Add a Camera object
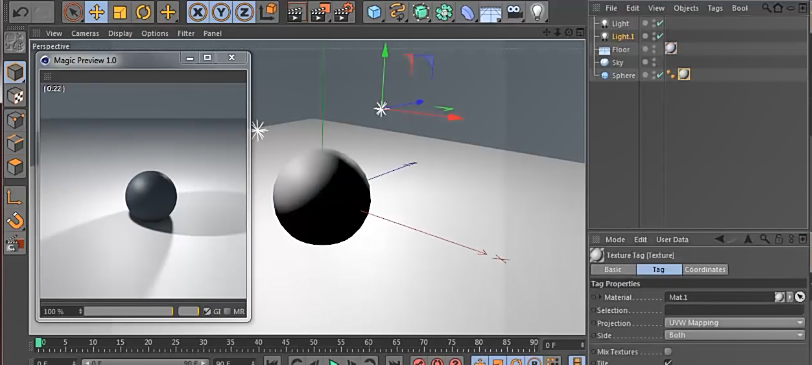The image size is (812, 365). pyautogui.click(x=514, y=12)
